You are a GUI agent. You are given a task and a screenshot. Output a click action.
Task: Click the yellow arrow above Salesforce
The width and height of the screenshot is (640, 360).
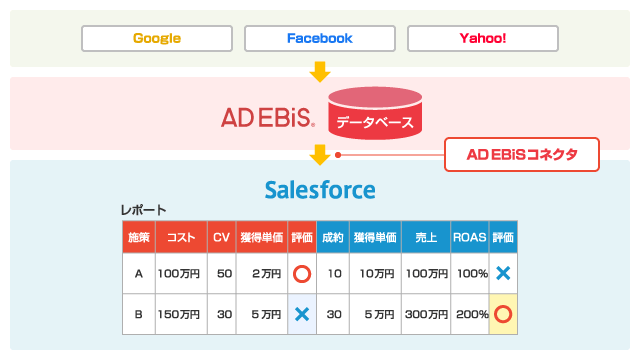(320, 155)
